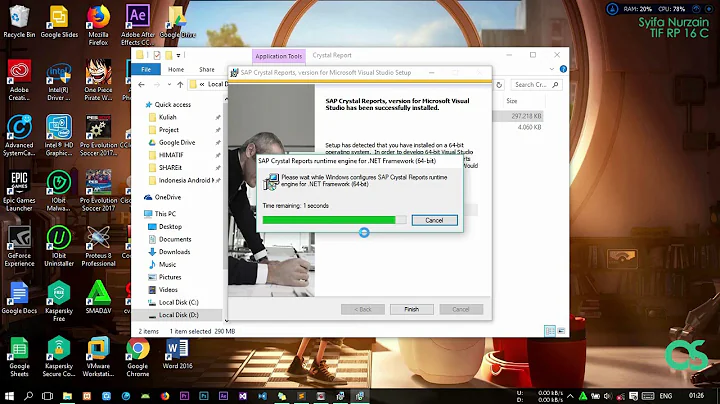Viewport: 720px width, 404px height.
Task: Click the installation progress bar
Action: pos(334,220)
